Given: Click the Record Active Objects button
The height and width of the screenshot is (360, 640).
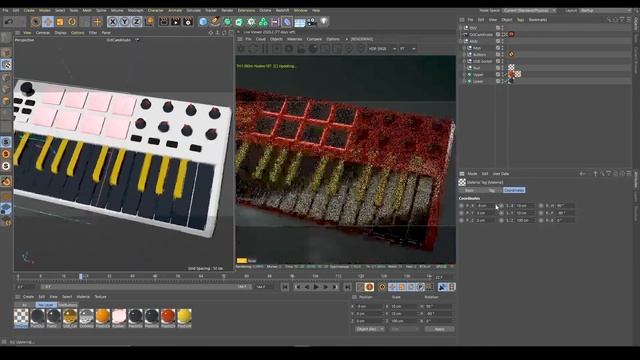Looking at the screenshot, I should [x=360, y=287].
